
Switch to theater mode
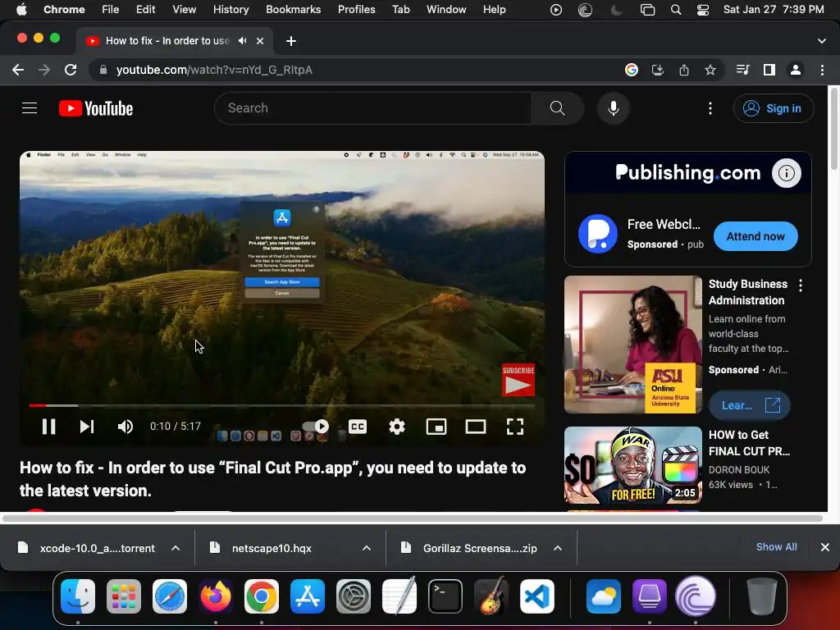point(475,427)
